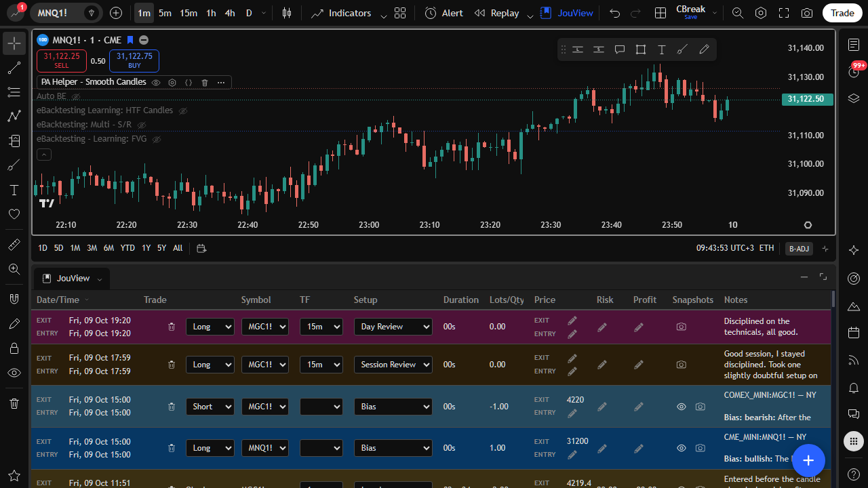
Task: Show the Auto BE indicator
Action: pyautogui.click(x=76, y=96)
